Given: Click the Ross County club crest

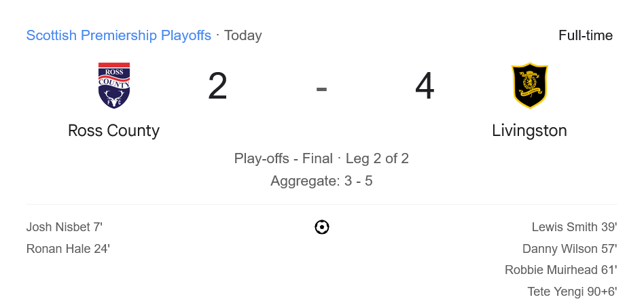Looking at the screenshot, I should pos(114,86).
